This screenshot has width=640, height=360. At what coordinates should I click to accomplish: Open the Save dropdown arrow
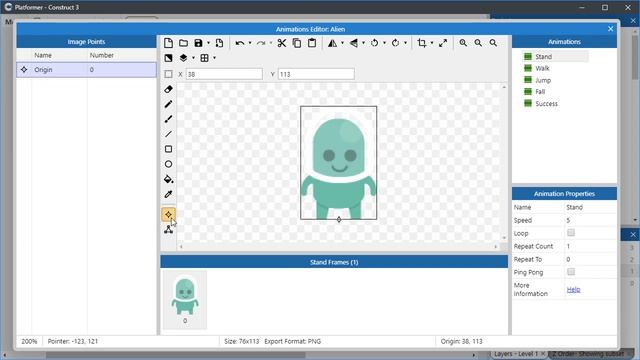[x=209, y=43]
